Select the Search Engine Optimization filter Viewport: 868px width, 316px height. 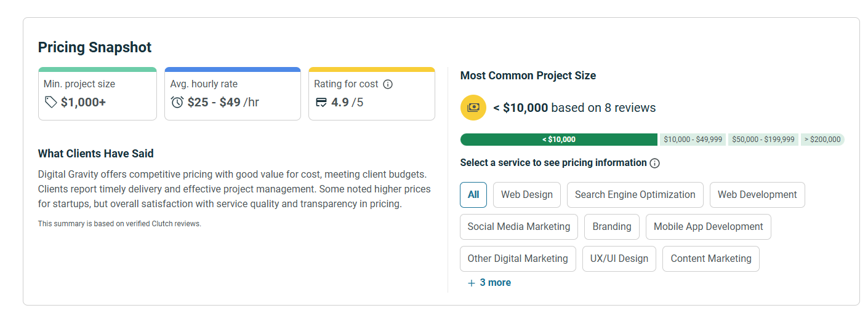tap(635, 195)
